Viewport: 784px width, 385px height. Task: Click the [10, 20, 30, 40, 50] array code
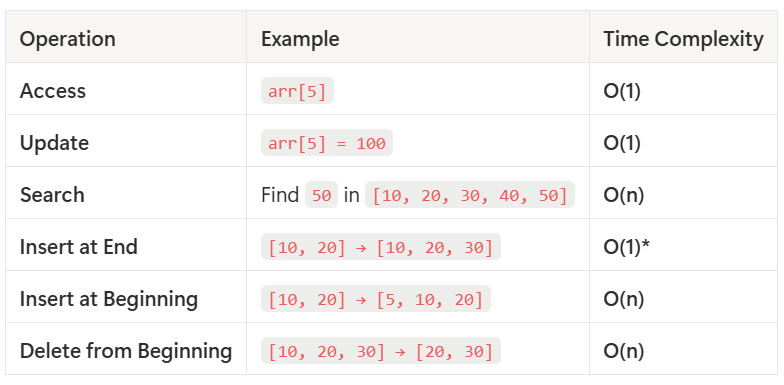coord(470,195)
